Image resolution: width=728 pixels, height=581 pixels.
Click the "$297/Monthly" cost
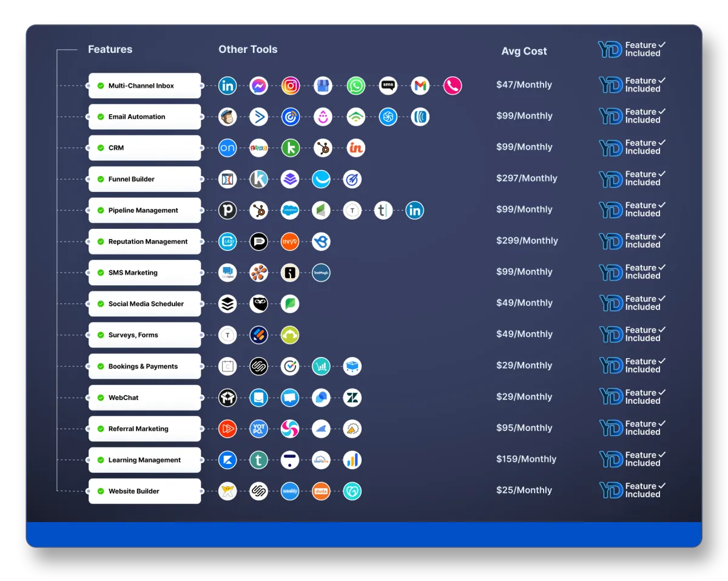tap(527, 178)
